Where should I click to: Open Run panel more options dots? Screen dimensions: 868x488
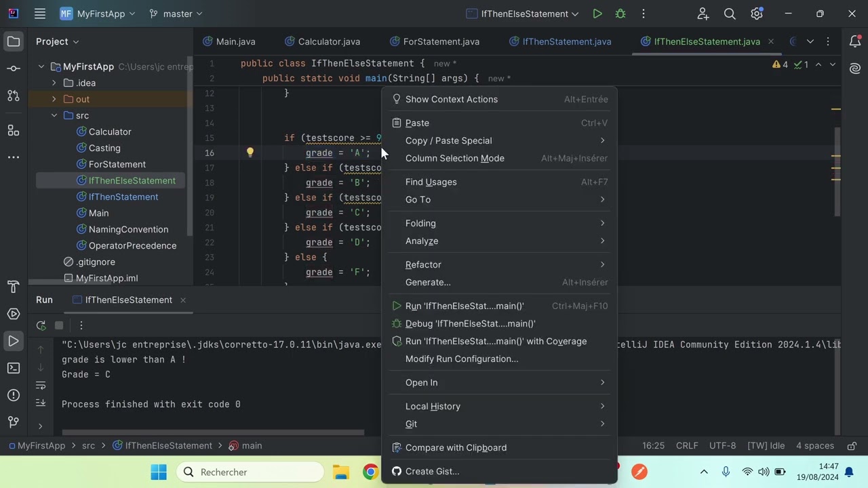(81, 325)
